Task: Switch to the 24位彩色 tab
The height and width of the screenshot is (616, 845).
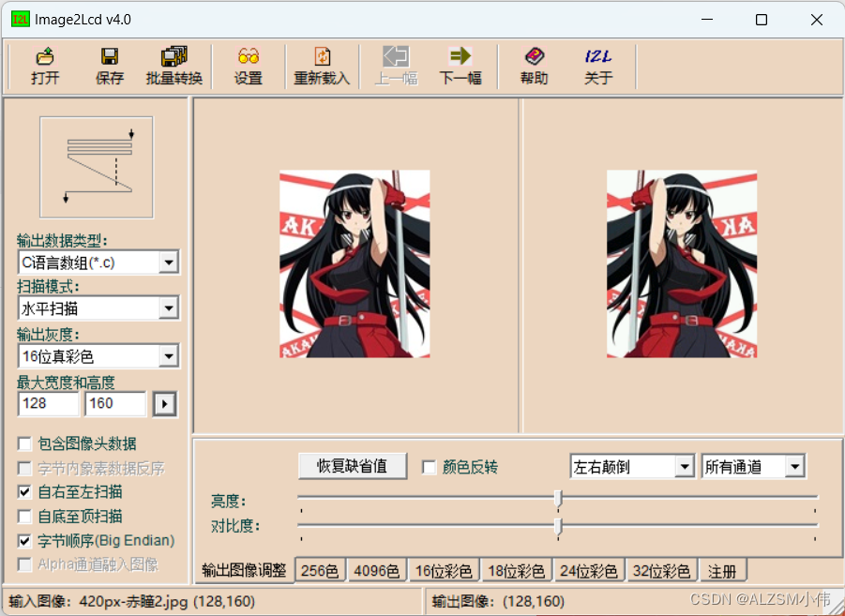Action: (x=589, y=571)
